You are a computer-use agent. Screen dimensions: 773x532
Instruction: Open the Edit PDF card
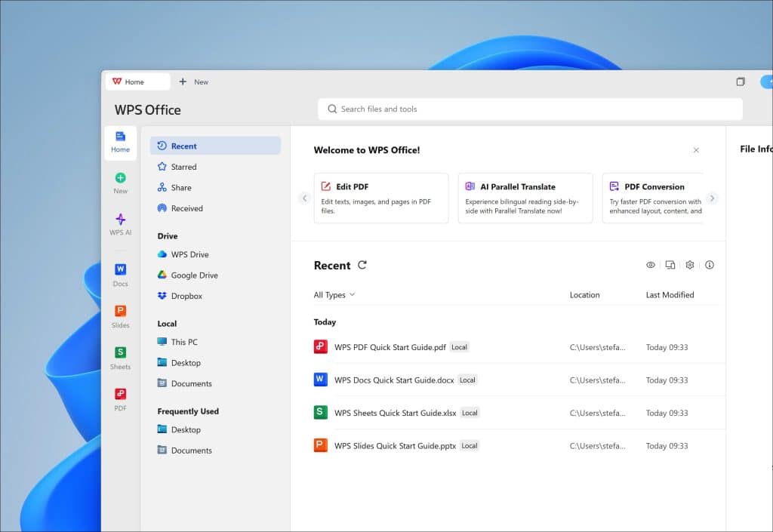[380, 198]
